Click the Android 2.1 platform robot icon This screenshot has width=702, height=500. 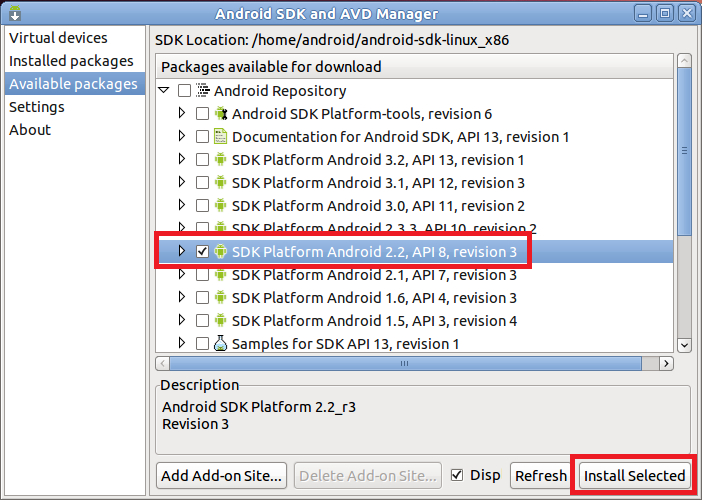[x=220, y=274]
